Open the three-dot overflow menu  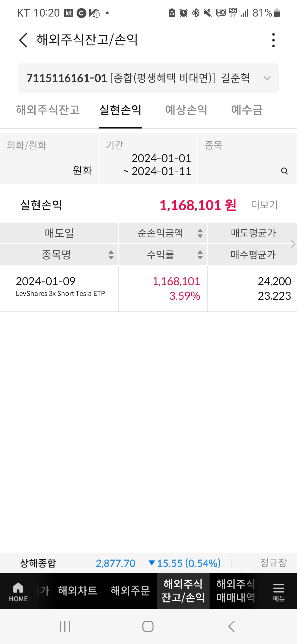273,40
